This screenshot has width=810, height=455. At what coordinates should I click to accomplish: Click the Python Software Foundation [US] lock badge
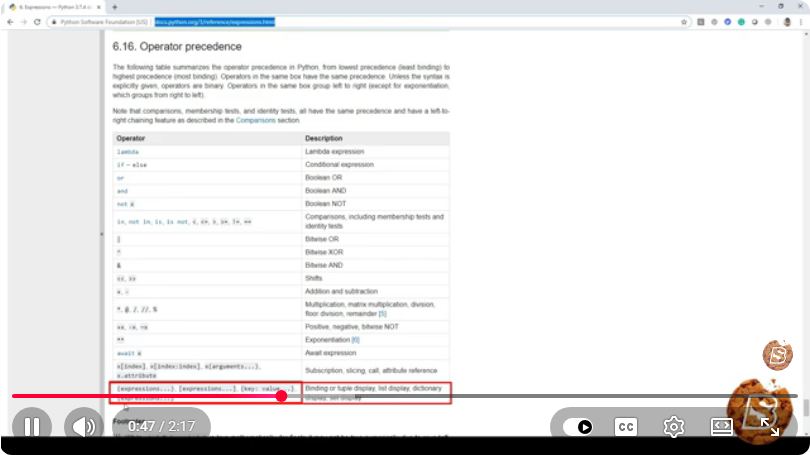pyautogui.click(x=100, y=22)
